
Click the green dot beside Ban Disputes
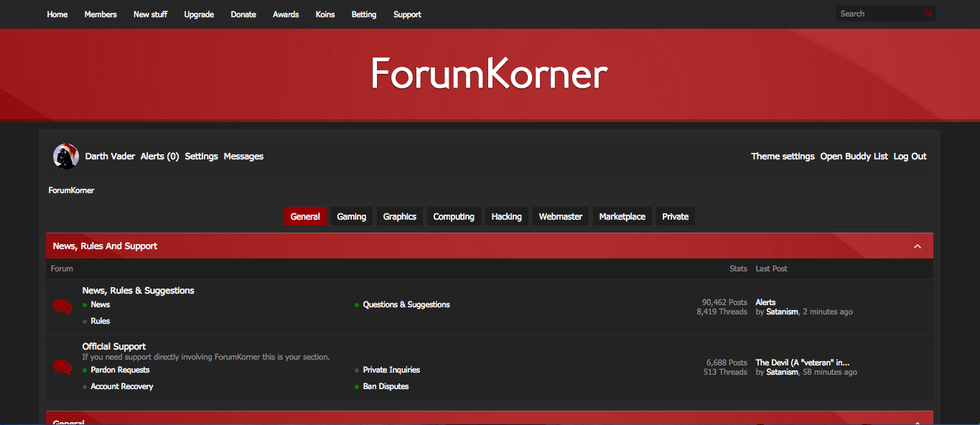(357, 387)
